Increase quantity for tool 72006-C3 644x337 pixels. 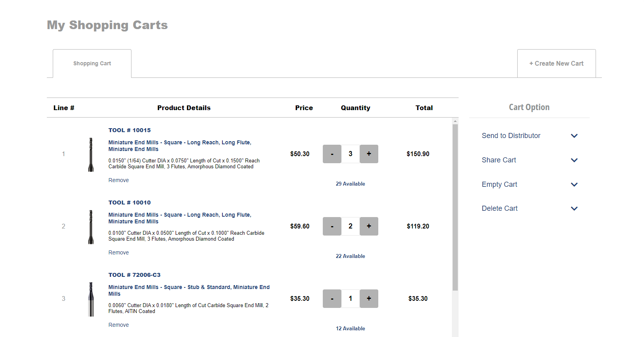click(x=369, y=298)
